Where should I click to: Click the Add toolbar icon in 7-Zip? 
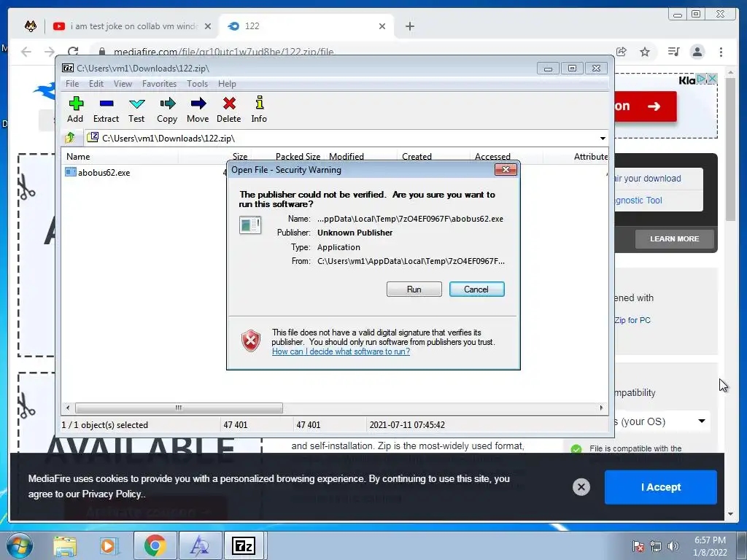[x=75, y=109]
